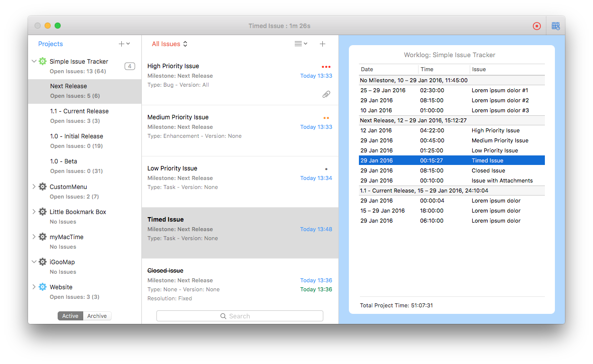Click the badge showing 4
Image resolution: width=593 pixels, height=364 pixels.
pyautogui.click(x=130, y=66)
